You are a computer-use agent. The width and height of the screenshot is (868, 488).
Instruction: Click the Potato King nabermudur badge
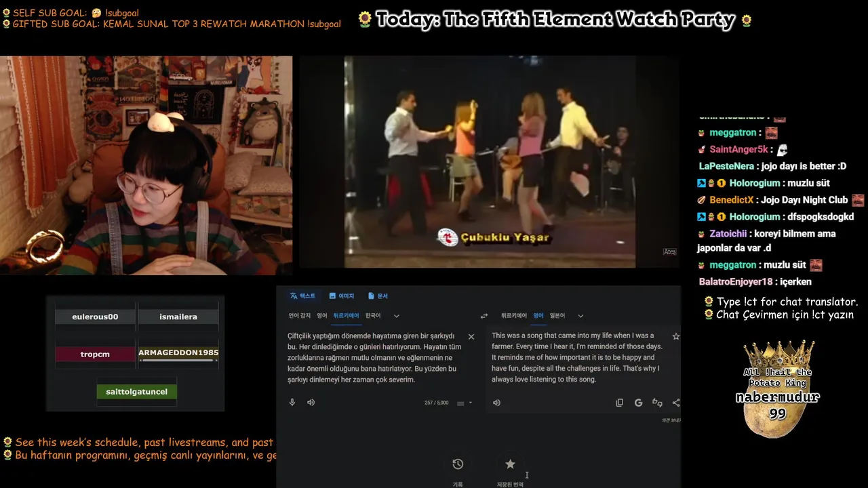778,390
